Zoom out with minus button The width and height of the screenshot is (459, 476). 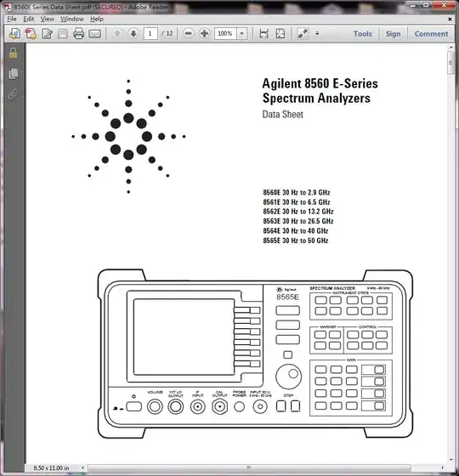188,33
